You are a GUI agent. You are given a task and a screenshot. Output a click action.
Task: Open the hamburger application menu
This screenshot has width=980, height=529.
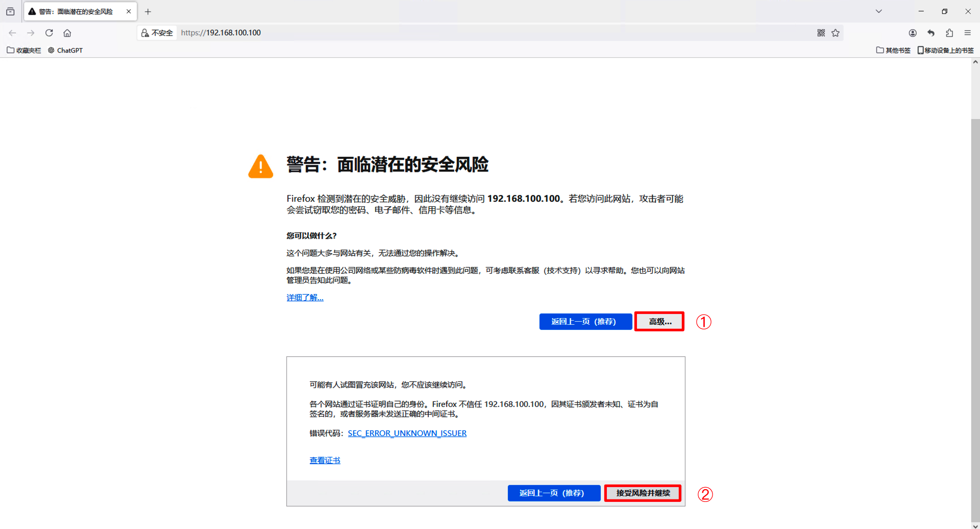click(x=968, y=33)
